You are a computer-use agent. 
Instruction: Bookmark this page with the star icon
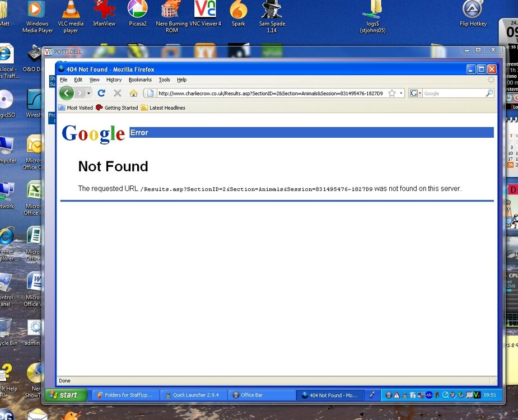tap(392, 93)
